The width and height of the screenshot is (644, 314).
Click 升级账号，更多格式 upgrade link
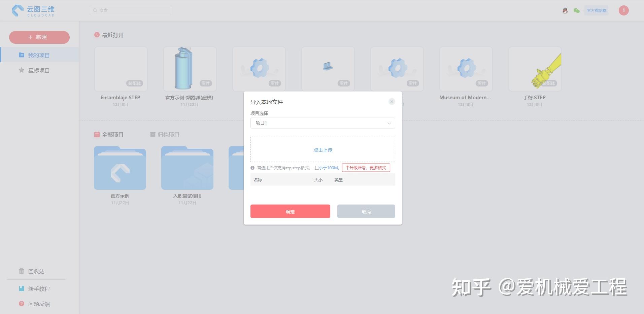coord(366,168)
